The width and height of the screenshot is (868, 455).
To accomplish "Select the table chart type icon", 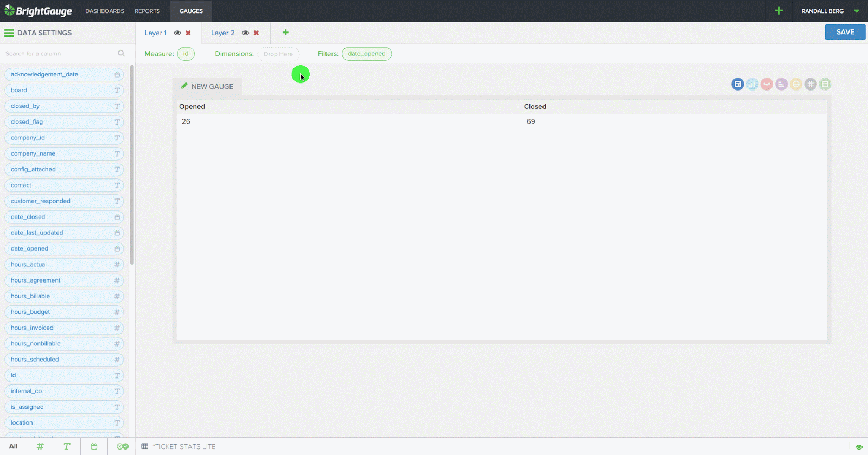I will pyautogui.click(x=737, y=84).
